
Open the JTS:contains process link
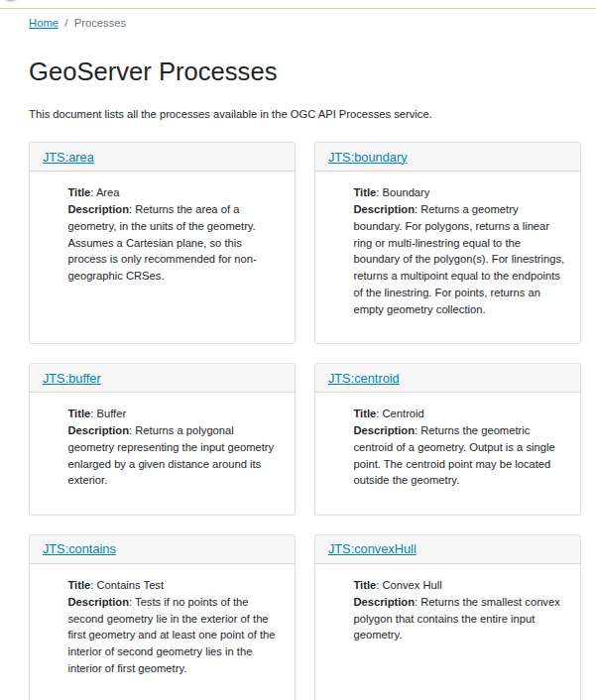click(x=79, y=549)
